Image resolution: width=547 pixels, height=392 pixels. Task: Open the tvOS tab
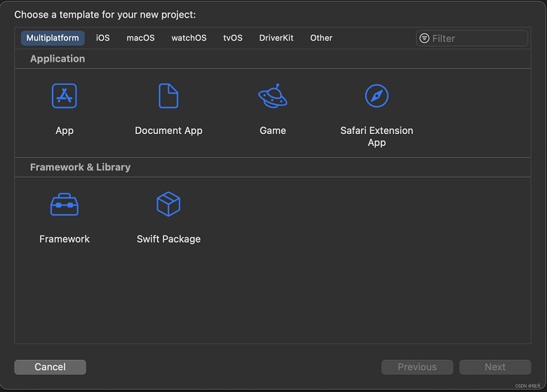coord(233,38)
